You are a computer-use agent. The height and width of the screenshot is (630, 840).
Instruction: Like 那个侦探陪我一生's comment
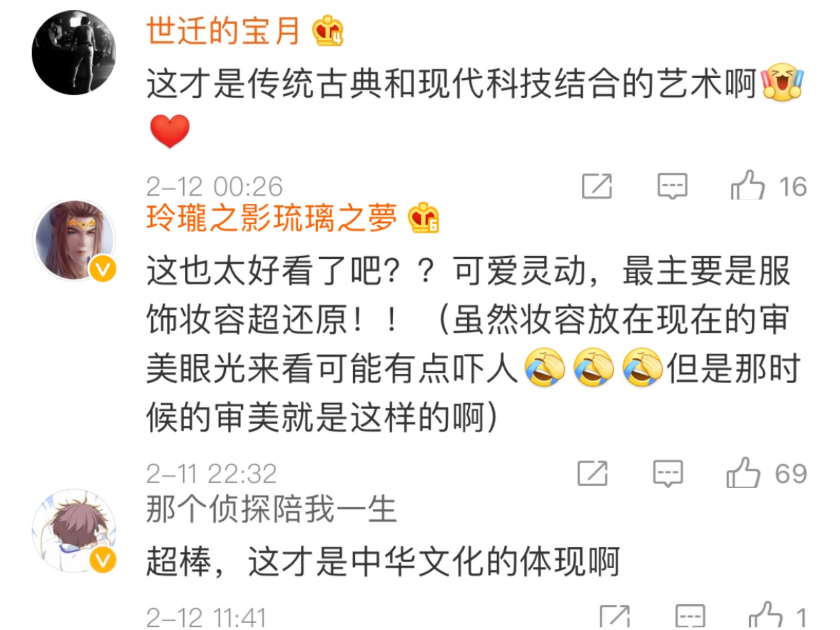(x=765, y=615)
